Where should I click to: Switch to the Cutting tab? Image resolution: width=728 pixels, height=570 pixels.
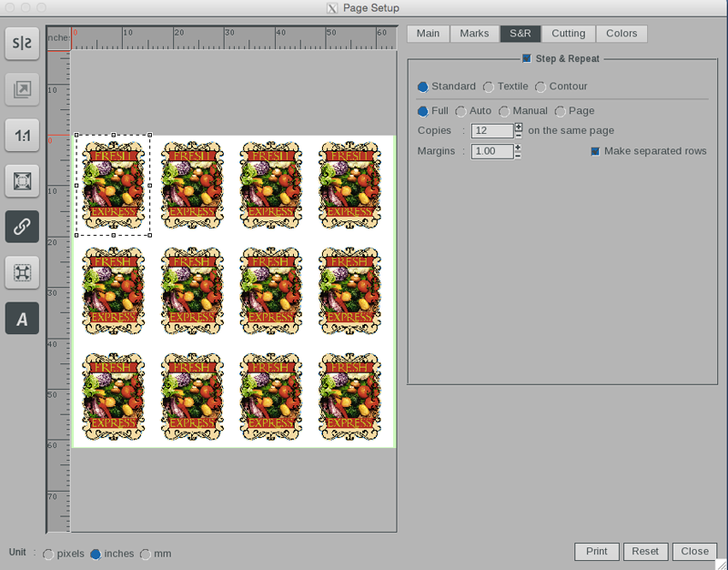568,34
